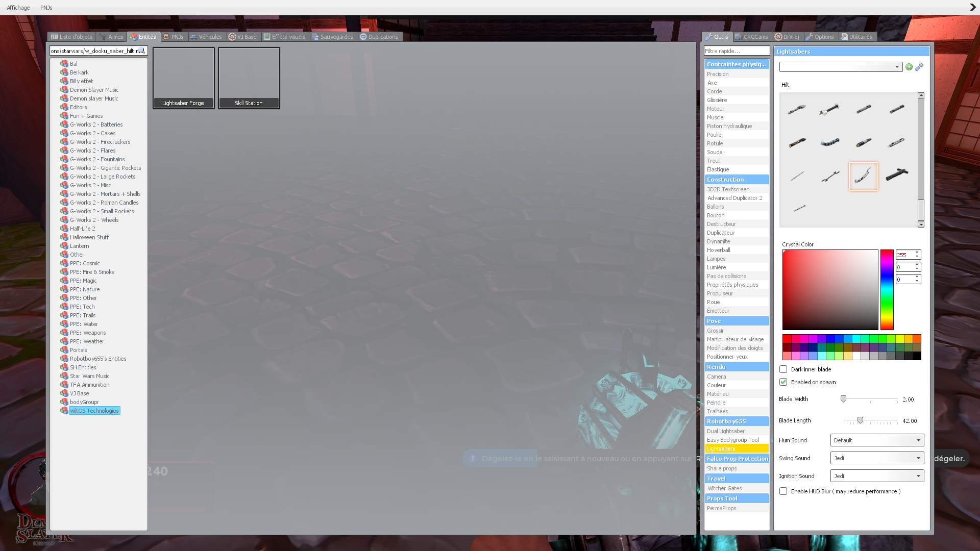The height and width of the screenshot is (551, 980).
Task: Click the Blade Width slider
Action: pos(870,399)
